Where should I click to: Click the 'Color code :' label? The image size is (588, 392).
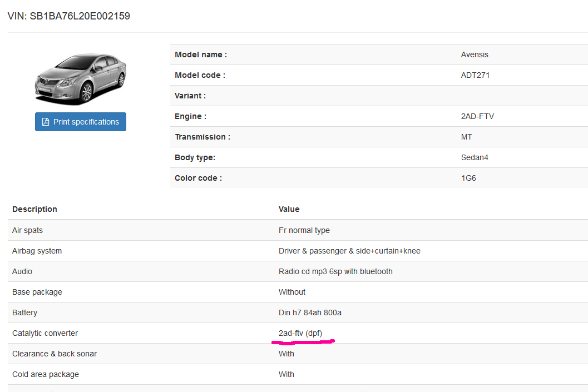(199, 178)
